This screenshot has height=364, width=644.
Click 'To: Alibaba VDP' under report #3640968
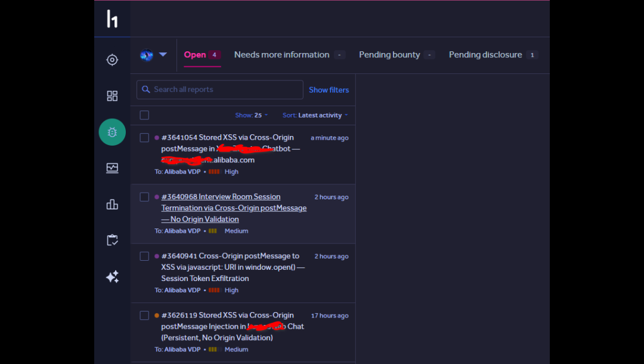178,231
